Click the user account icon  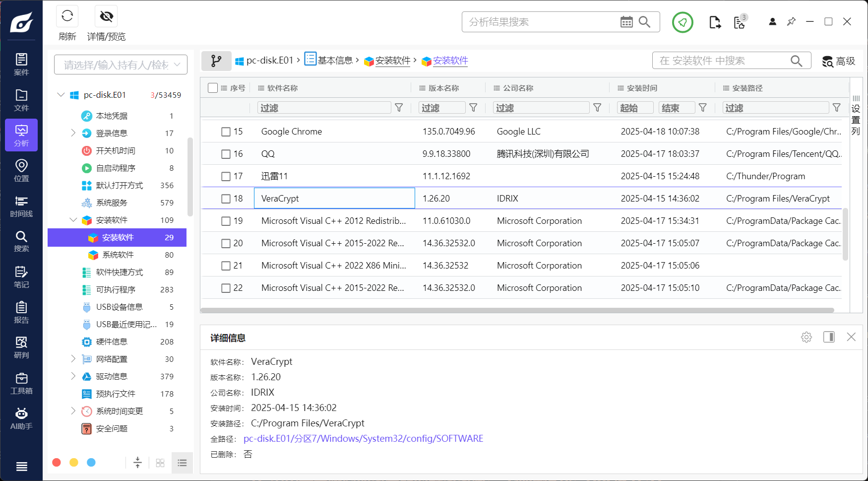click(772, 22)
